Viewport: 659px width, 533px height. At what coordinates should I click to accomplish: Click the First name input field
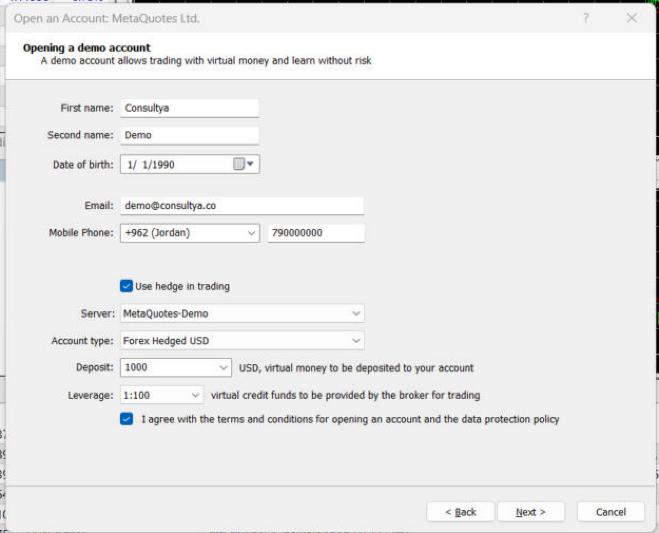(x=190, y=108)
